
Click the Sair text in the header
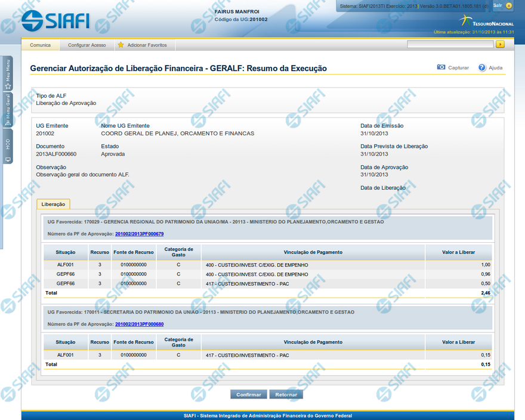pyautogui.click(x=497, y=5)
